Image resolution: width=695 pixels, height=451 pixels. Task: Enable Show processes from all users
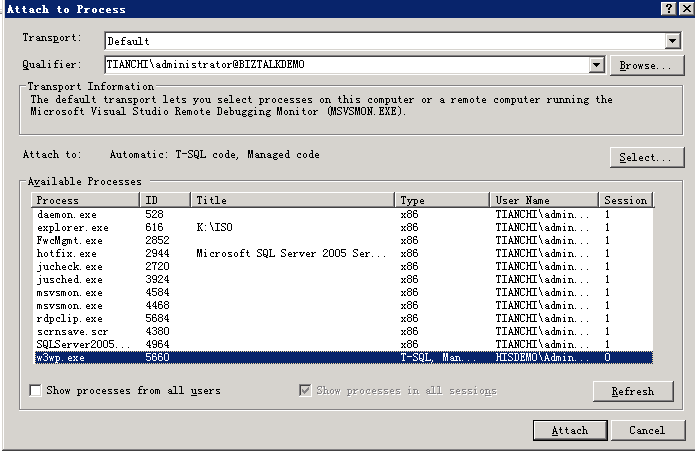pos(35,390)
